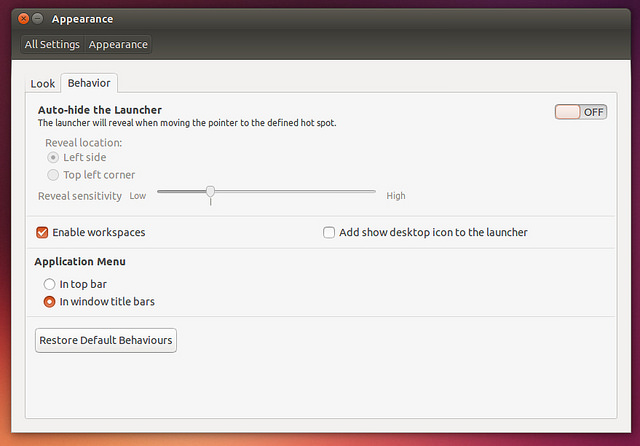Uncheck Enable workspaces
640x446 pixels.
click(42, 233)
